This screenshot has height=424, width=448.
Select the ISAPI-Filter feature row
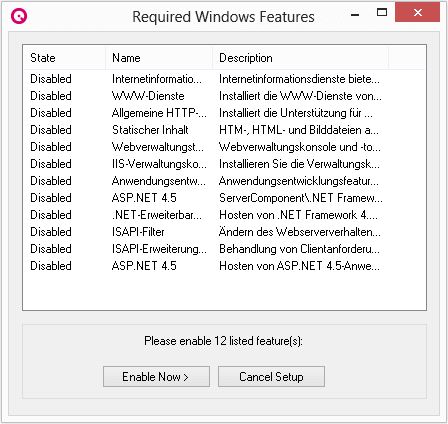point(224,232)
